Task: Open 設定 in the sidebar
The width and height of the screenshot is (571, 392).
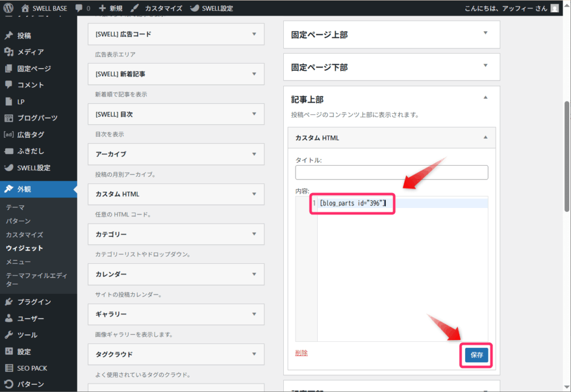Action: pos(24,351)
